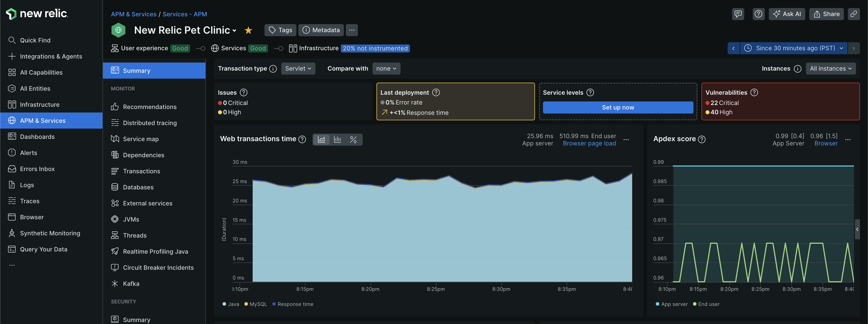Image resolution: width=868 pixels, height=324 pixels.
Task: Copy permalink with the link icon
Action: click(x=853, y=14)
